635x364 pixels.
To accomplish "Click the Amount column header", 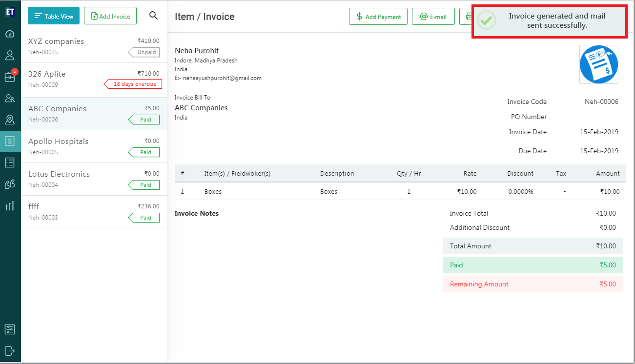I will point(608,174).
